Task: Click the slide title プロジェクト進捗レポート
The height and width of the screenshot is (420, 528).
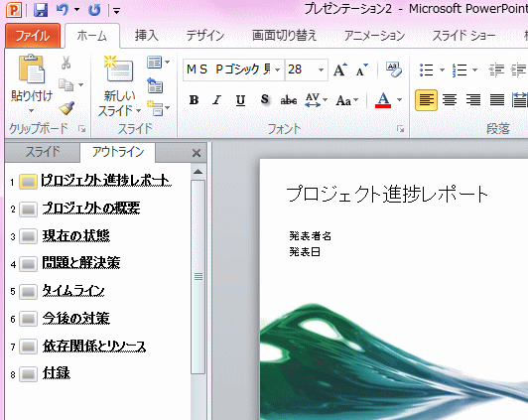Action: (x=387, y=195)
